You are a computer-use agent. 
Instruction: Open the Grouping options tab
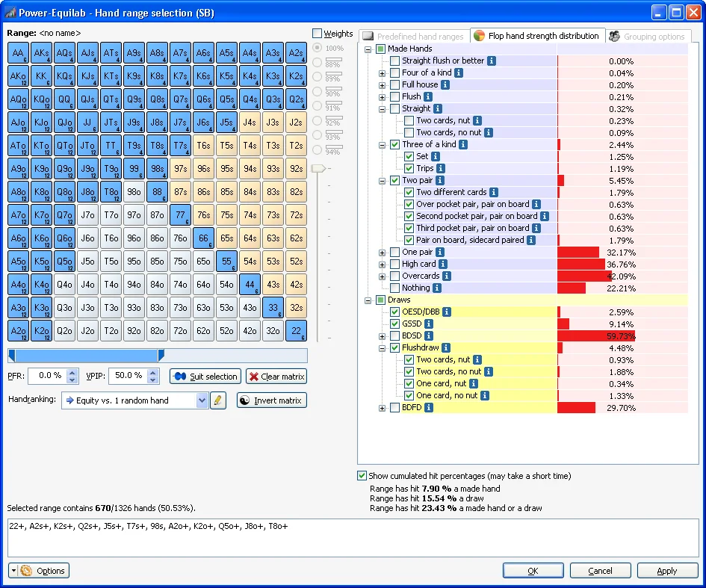648,36
